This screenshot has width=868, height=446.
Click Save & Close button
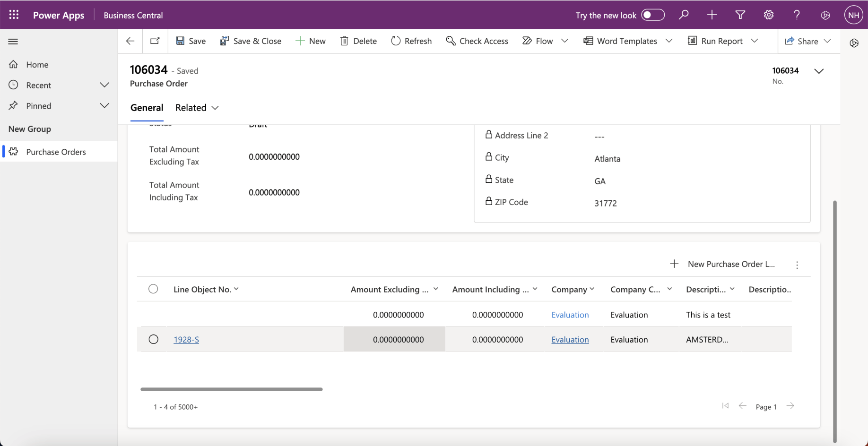click(x=251, y=41)
